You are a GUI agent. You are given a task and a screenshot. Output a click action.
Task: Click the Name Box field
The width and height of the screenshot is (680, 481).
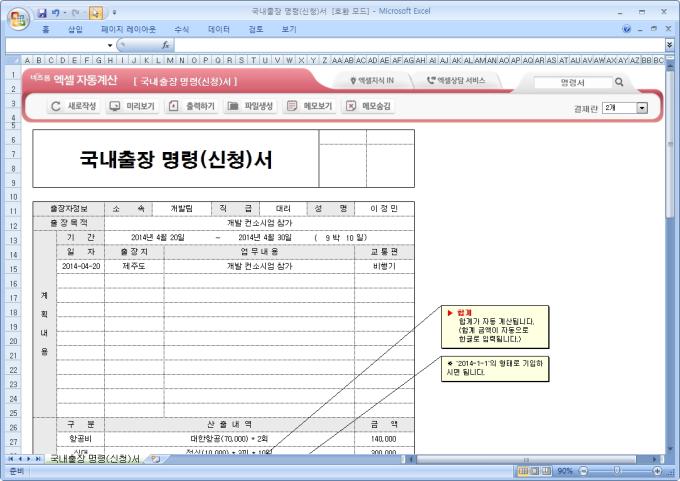[x=56, y=45]
